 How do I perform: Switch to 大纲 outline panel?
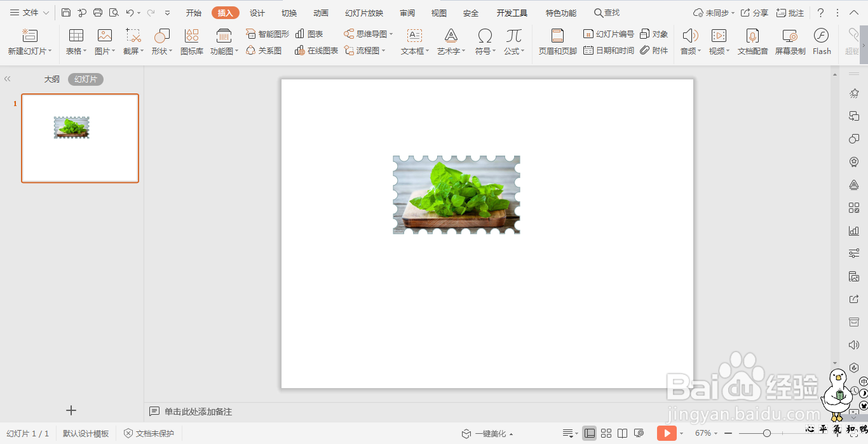(51, 79)
